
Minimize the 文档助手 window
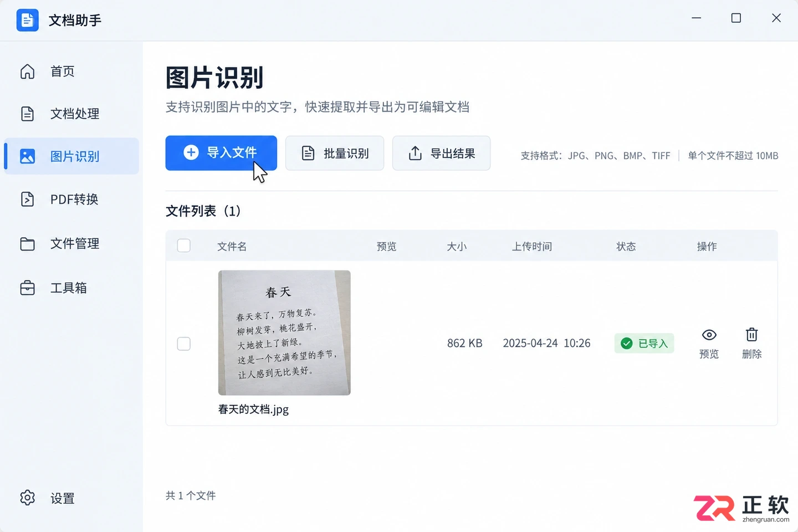tap(697, 18)
